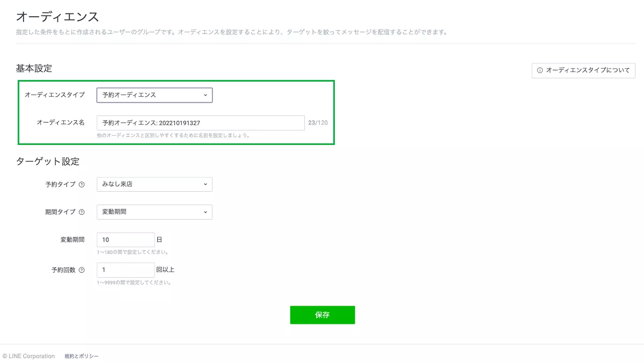Screen dimensions: 644x363
Task: Open the オーディエンスタイプについて info button
Action: pyautogui.click(x=583, y=70)
